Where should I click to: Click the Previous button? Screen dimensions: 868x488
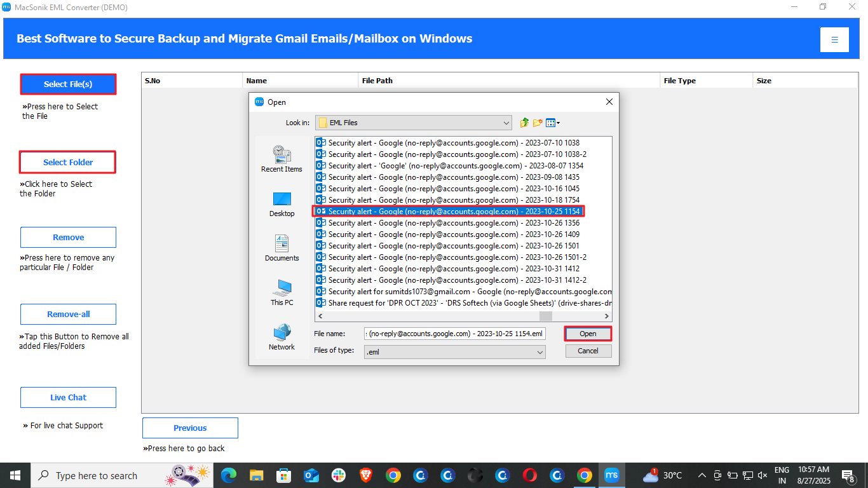190,428
